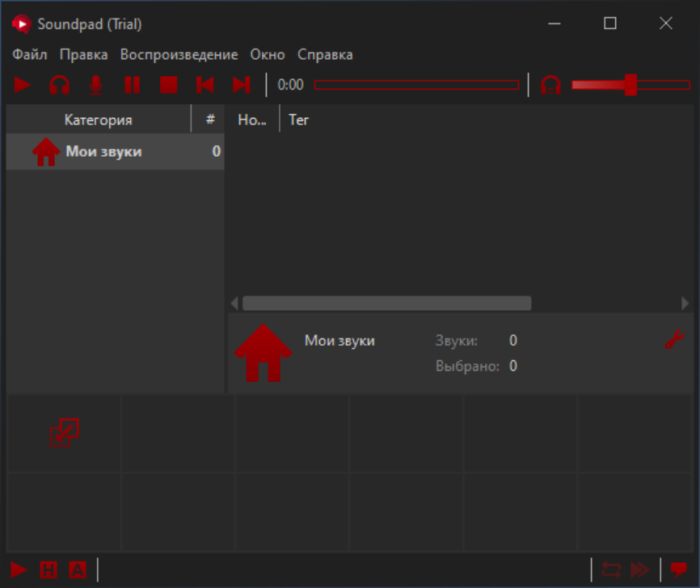The height and width of the screenshot is (588, 700).
Task: Select Мои звуки category row
Action: (x=115, y=151)
